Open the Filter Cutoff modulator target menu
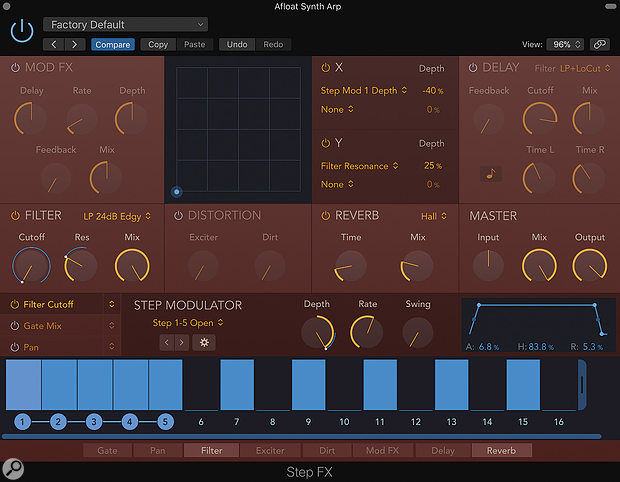 click(112, 304)
